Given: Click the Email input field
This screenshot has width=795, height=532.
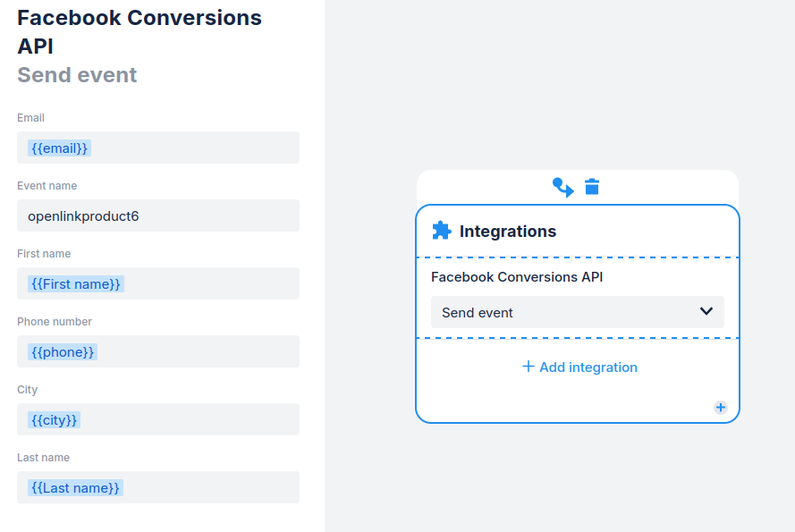Looking at the screenshot, I should [197, 148].
